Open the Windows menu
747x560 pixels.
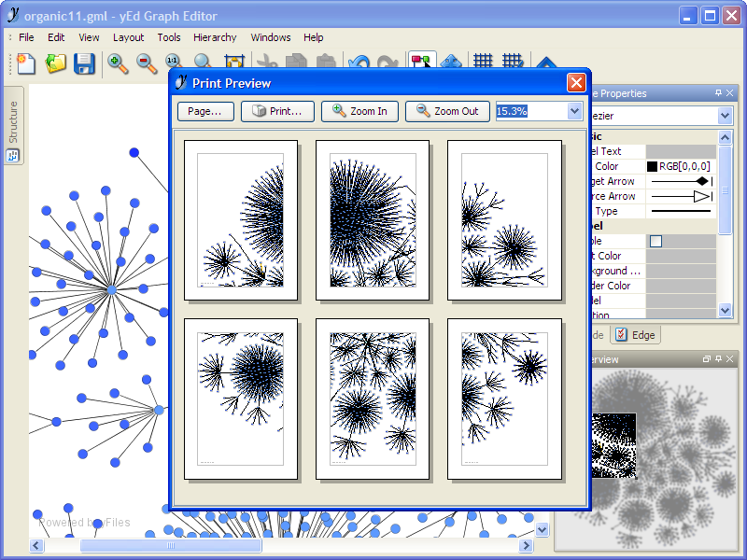(271, 37)
